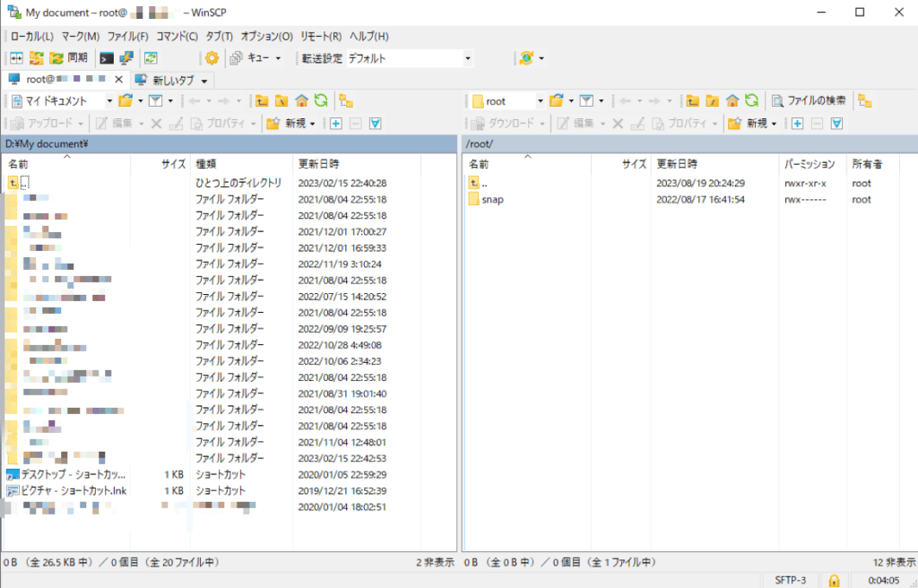
Task: Go to remote parent directory icon
Action: point(693,100)
